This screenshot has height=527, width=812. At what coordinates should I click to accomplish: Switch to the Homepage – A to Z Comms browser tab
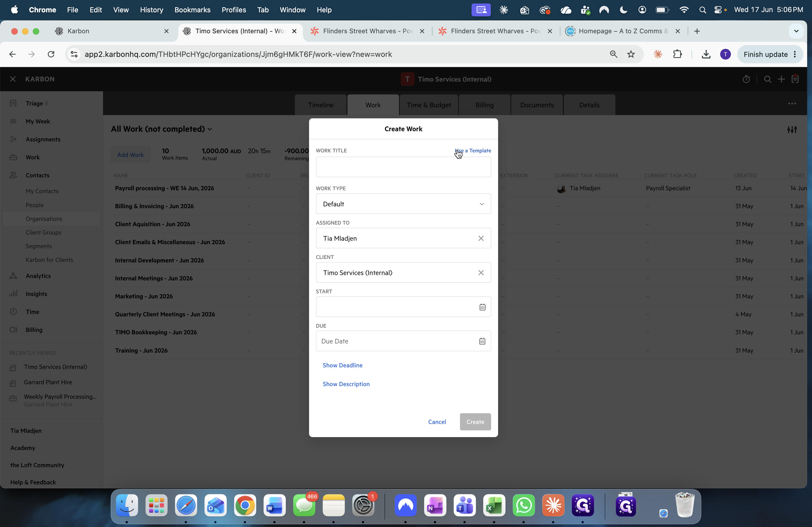point(623,31)
